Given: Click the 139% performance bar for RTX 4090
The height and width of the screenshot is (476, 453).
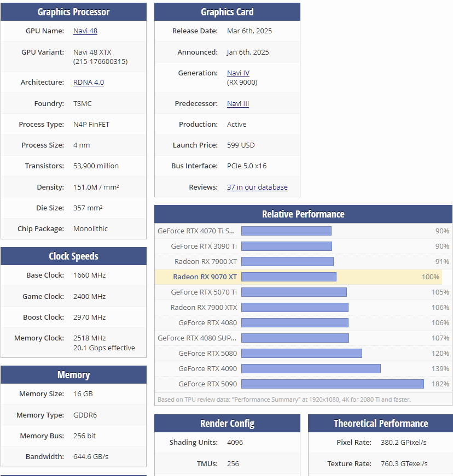Looking at the screenshot, I should tap(311, 368).
